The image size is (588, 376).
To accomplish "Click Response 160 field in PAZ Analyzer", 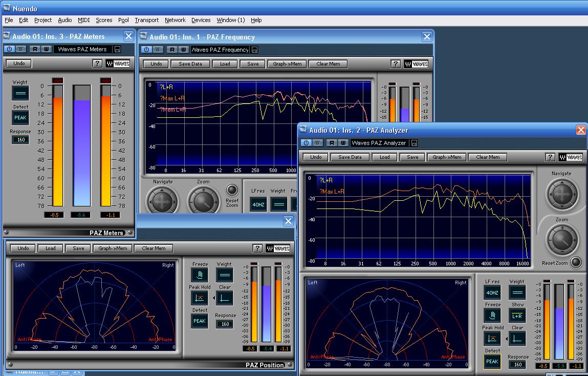I will pyautogui.click(x=518, y=364).
